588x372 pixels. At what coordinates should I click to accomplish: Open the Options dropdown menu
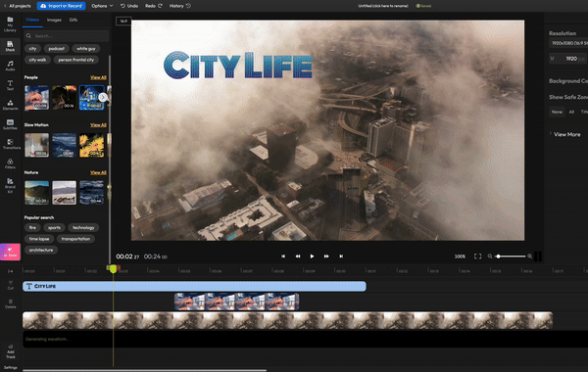102,6
